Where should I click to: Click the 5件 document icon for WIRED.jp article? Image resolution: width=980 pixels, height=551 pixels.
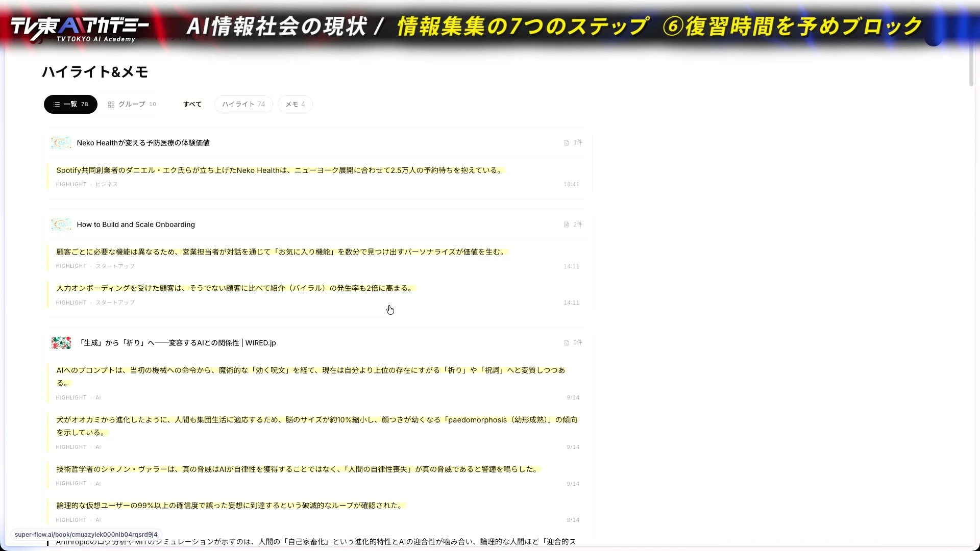point(566,343)
